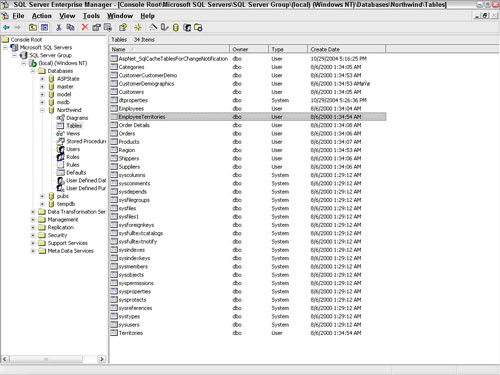This screenshot has height=375, width=500.
Task: Click the User Defined Data Types icon
Action: (60, 180)
